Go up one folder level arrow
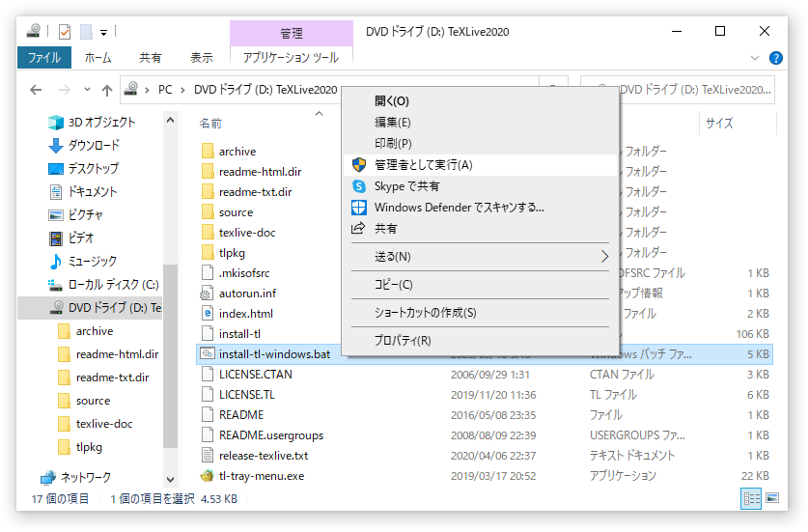Image resolution: width=808 pixels, height=532 pixels. pos(106,90)
